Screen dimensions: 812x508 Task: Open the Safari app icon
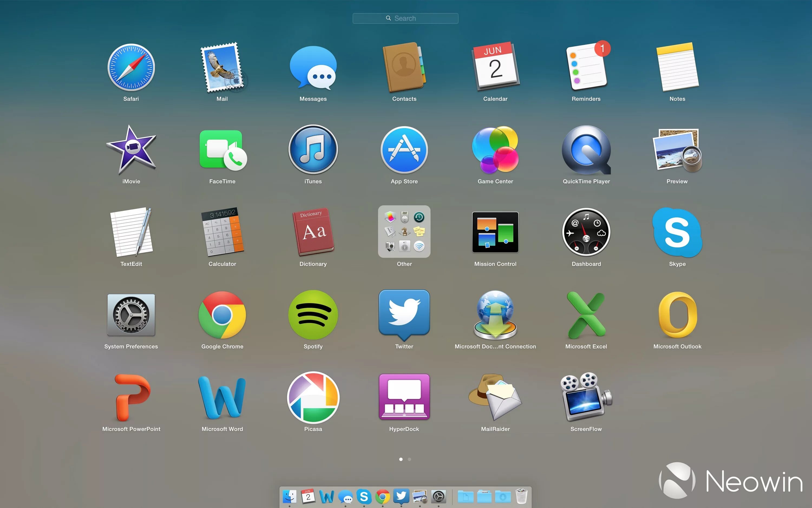point(131,67)
